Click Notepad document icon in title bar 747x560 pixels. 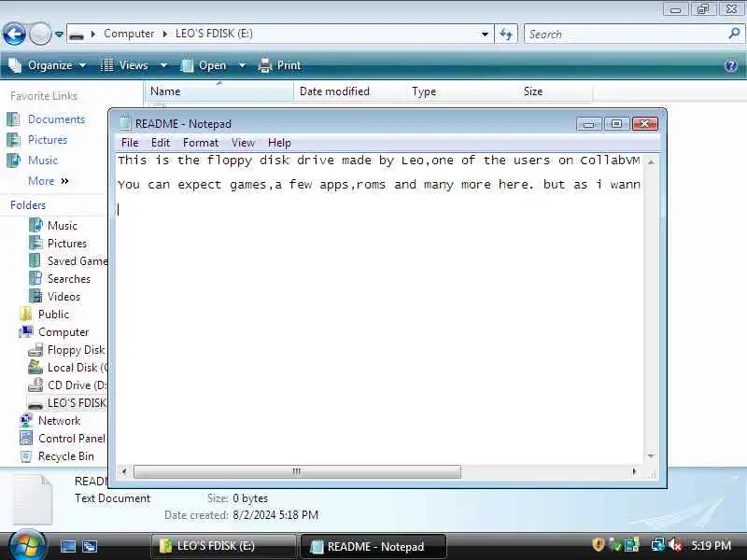[125, 123]
